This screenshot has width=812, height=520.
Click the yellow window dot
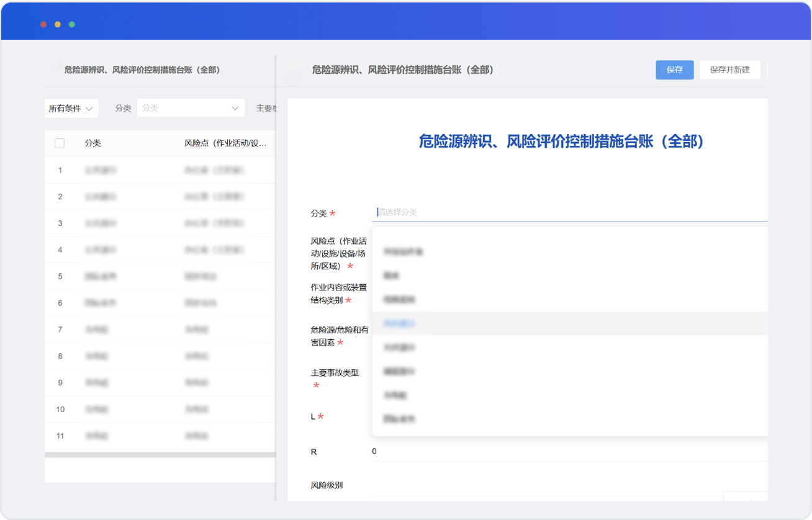pyautogui.click(x=58, y=24)
